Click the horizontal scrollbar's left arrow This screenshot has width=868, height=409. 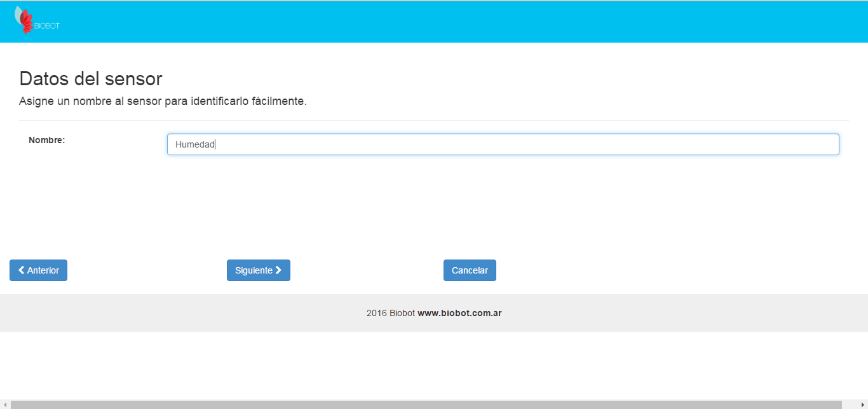(x=4, y=405)
